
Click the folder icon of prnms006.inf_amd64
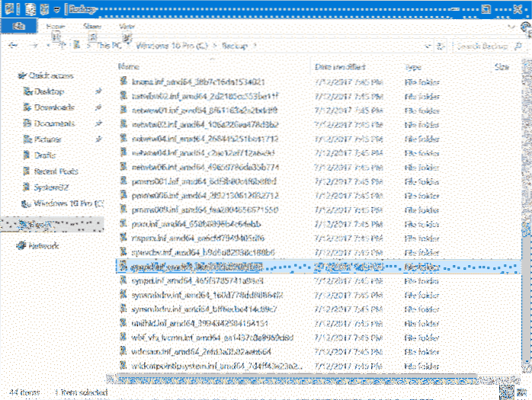123,195
